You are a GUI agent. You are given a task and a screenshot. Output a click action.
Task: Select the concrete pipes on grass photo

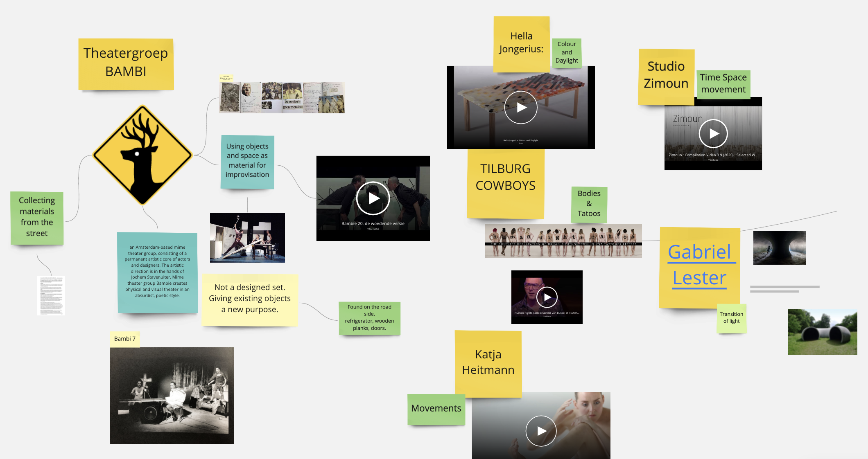(822, 332)
